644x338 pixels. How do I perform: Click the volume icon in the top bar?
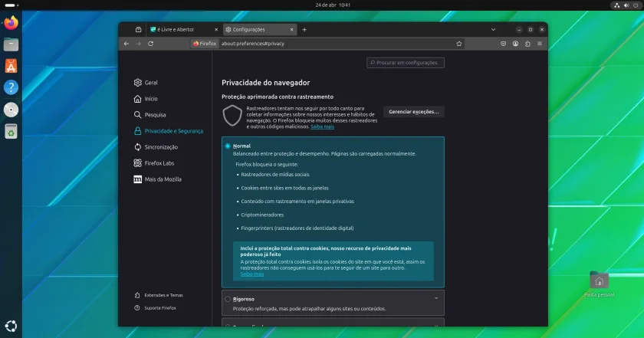pos(626,5)
